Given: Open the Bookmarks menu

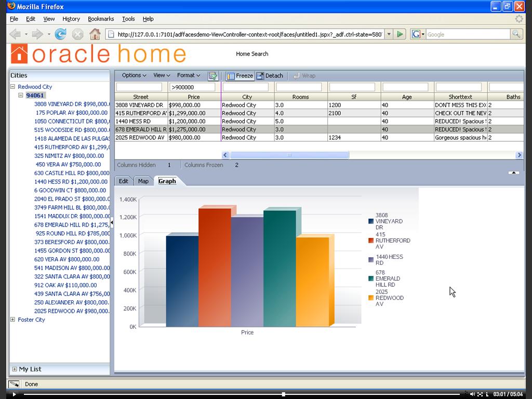Looking at the screenshot, I should point(101,19).
